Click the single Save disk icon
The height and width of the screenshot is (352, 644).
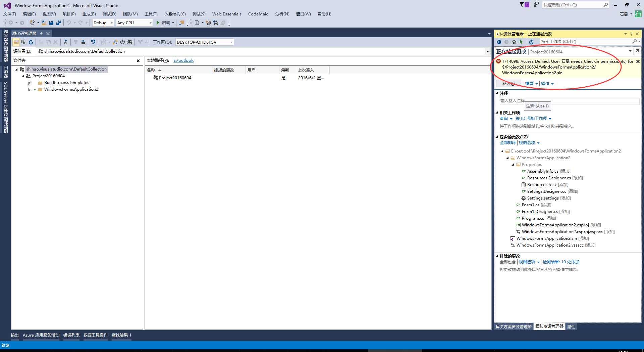pos(51,23)
